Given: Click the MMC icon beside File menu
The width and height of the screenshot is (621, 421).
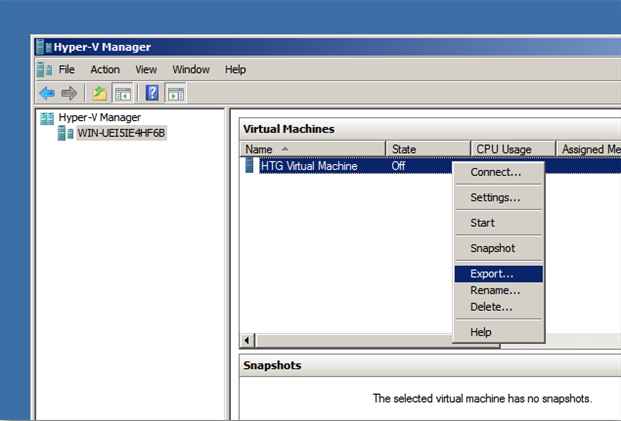Looking at the screenshot, I should pos(44,70).
